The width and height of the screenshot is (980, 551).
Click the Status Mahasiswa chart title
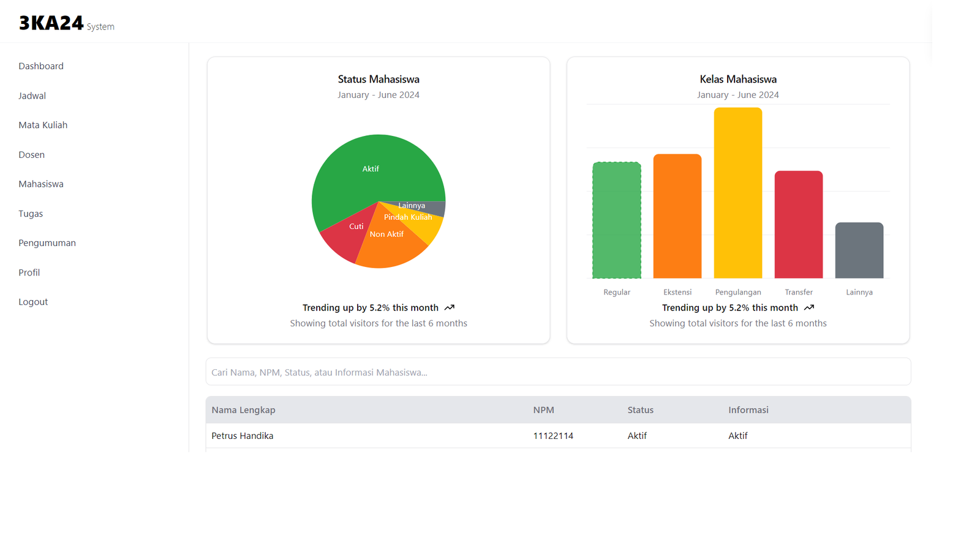pos(379,79)
